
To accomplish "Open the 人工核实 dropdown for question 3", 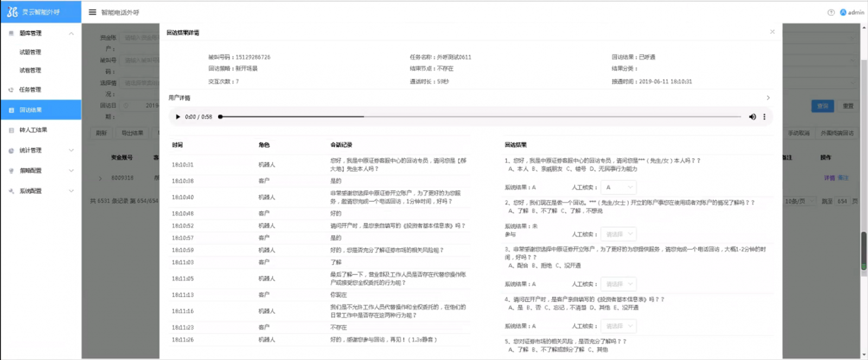I will click(618, 284).
